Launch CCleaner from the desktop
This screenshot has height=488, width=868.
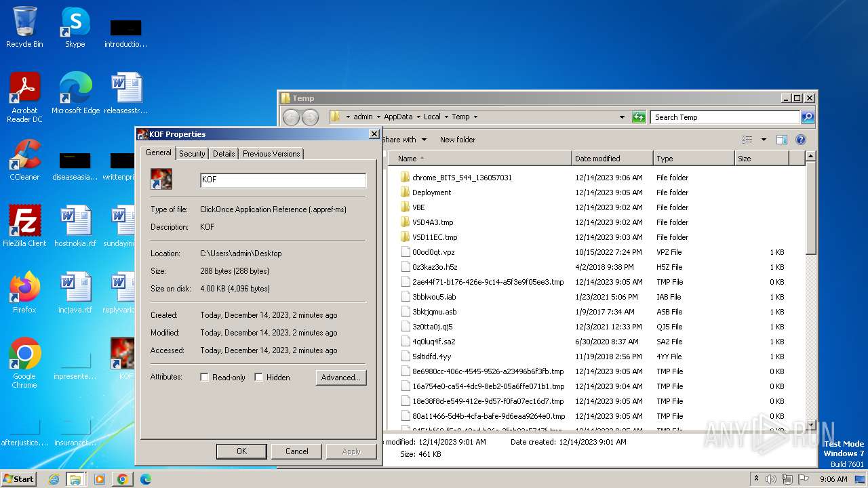pos(24,160)
